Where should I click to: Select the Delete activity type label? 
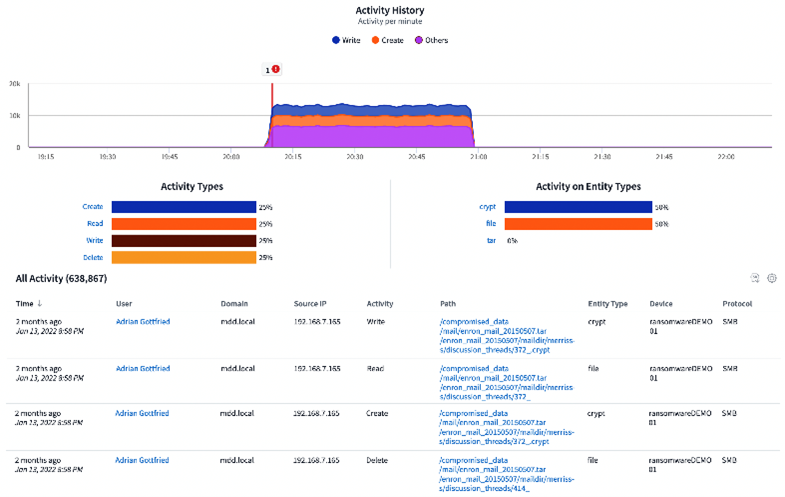click(92, 258)
